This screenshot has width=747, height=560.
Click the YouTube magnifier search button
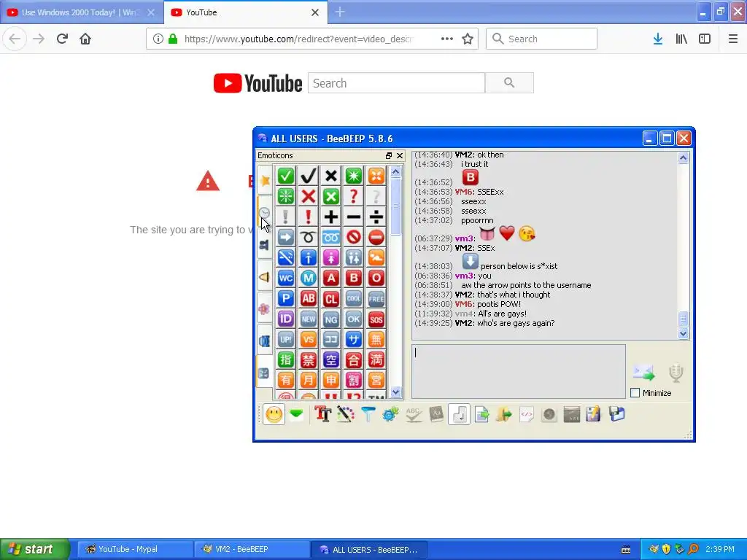(509, 83)
